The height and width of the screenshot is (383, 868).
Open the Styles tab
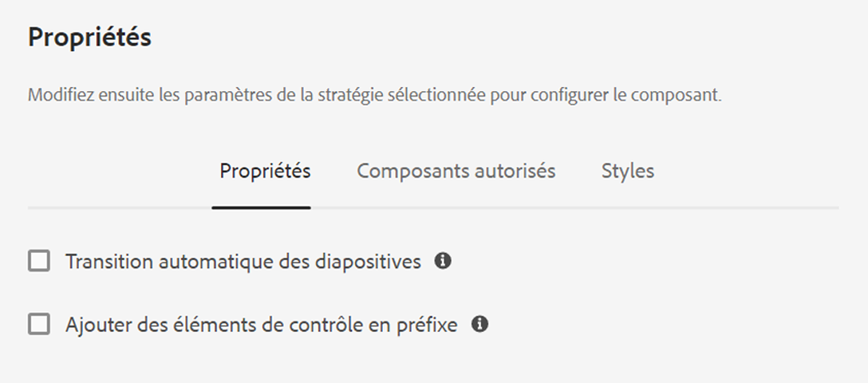coord(628,171)
